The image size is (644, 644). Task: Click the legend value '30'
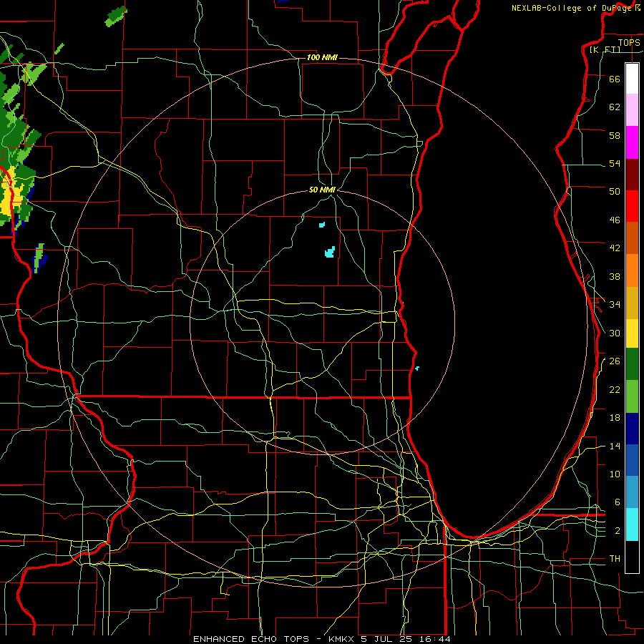pyautogui.click(x=615, y=333)
